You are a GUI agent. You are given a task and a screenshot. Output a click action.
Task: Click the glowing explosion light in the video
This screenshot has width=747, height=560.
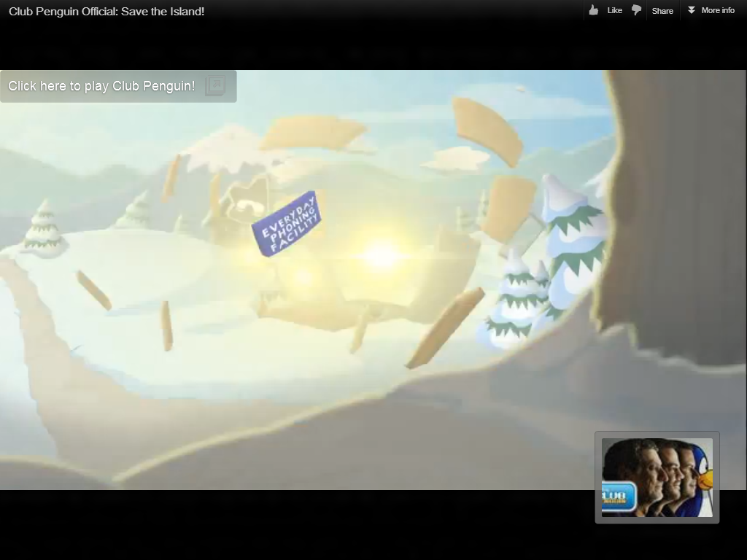click(x=380, y=256)
